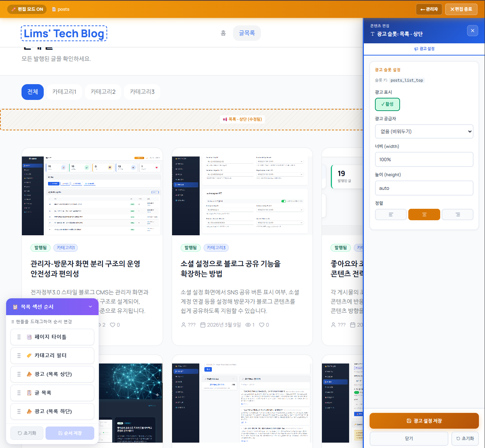Open the 광고 공급자 dropdown
Viewport: 485px width, 448px height.
point(424,131)
